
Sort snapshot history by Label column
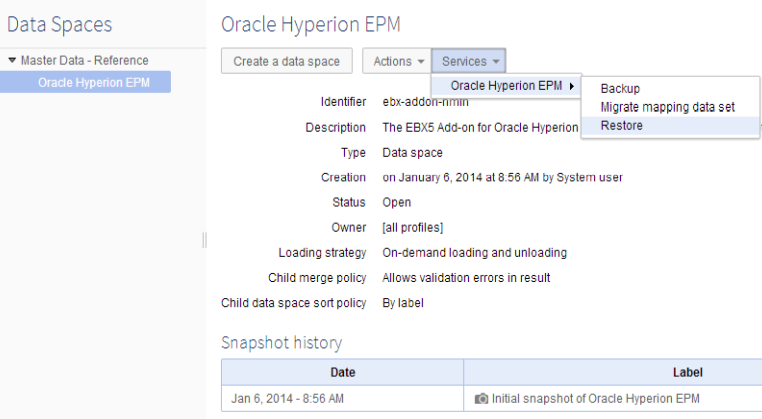click(x=687, y=372)
